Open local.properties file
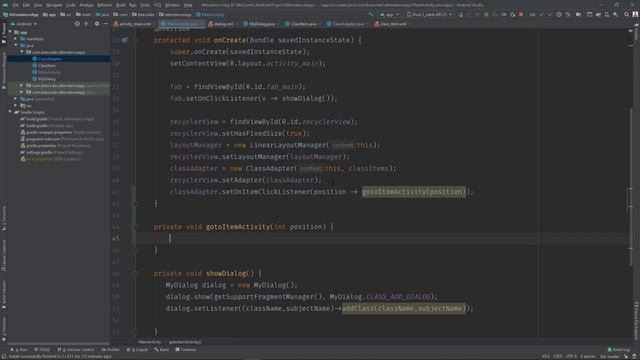The width and height of the screenshot is (640, 360). (51, 159)
